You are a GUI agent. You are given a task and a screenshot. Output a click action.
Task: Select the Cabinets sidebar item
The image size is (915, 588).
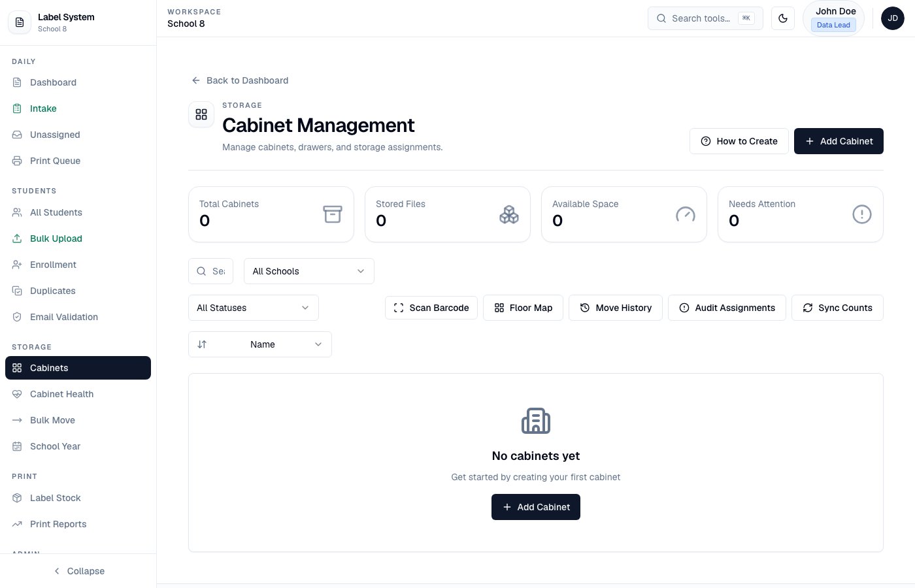point(78,368)
